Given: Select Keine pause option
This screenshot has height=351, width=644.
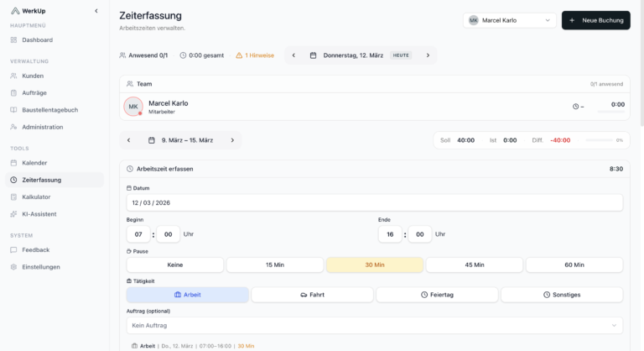Looking at the screenshot, I should tap(175, 265).
